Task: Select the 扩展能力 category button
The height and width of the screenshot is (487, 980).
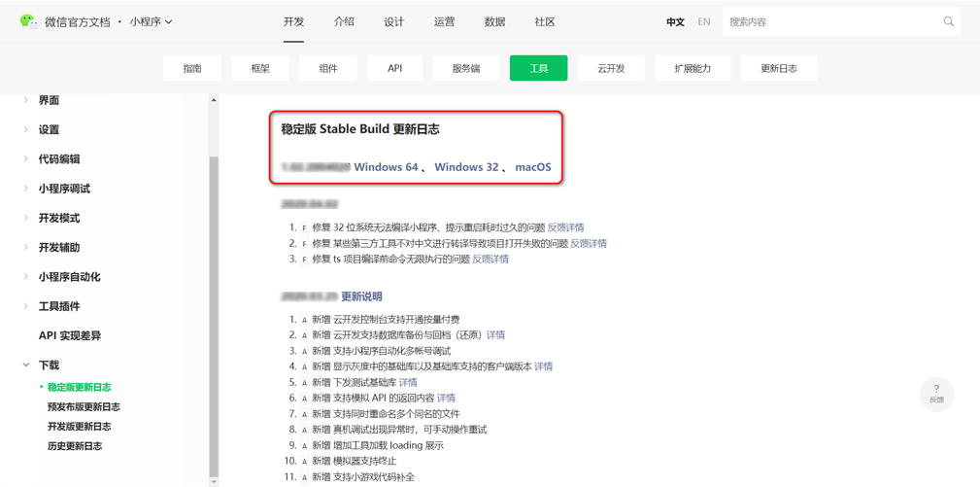Action: coord(693,68)
